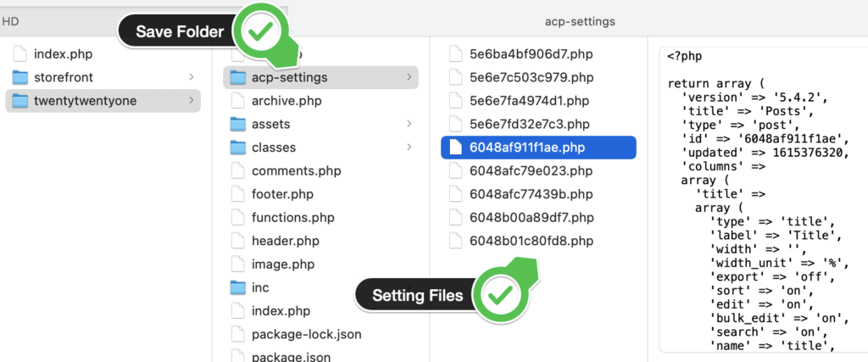Expand the acp-settings folder chevron
The width and height of the screenshot is (868, 362).
pyautogui.click(x=409, y=78)
